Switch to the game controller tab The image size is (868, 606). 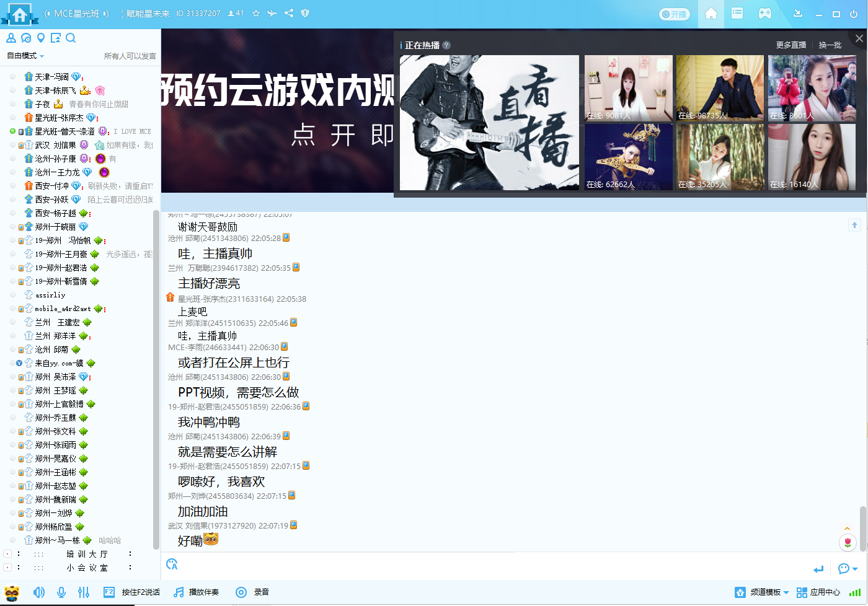(x=765, y=13)
